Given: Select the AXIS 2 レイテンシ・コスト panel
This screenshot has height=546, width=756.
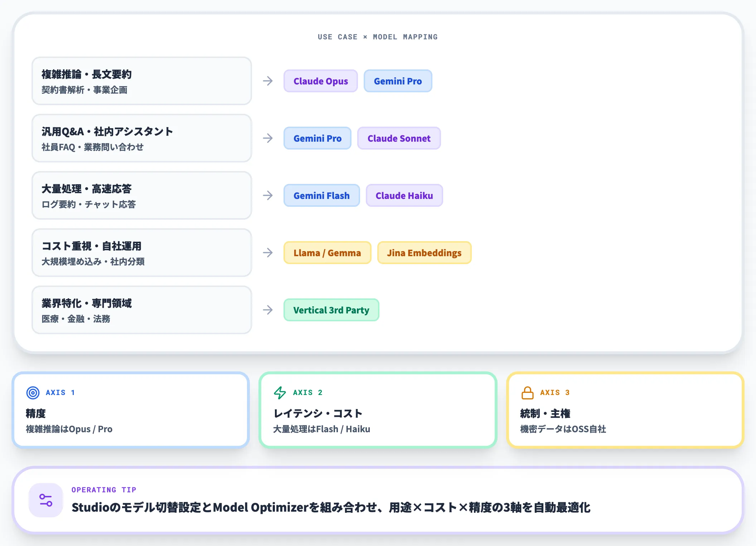Looking at the screenshot, I should click(378, 410).
